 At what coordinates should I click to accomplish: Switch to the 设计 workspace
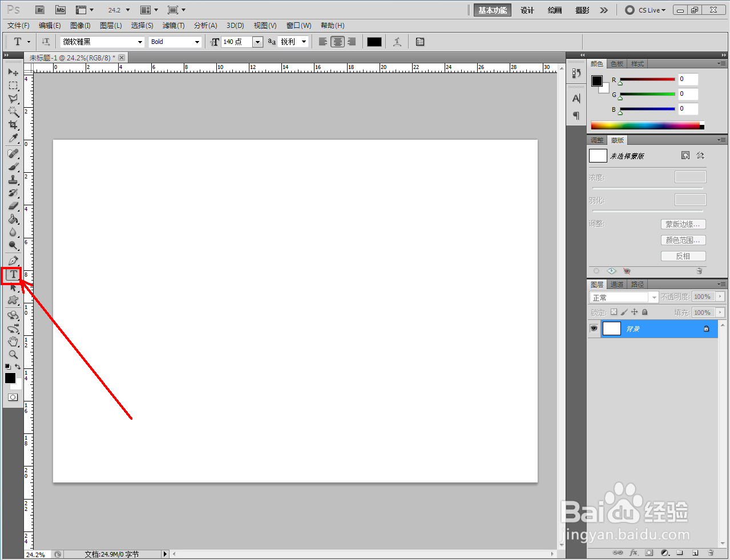[x=527, y=10]
